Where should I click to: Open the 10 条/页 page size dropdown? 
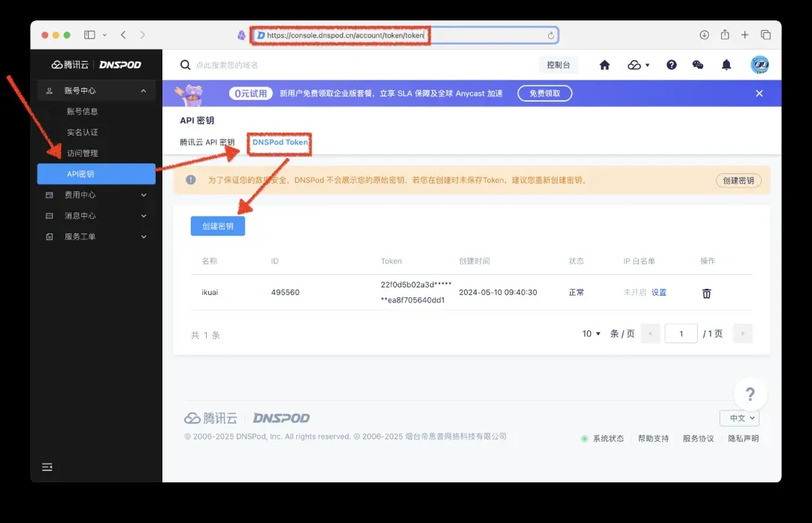click(x=592, y=333)
